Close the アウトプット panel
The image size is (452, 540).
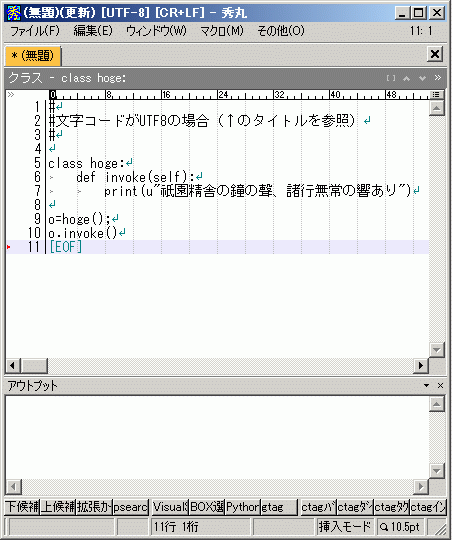(x=440, y=385)
